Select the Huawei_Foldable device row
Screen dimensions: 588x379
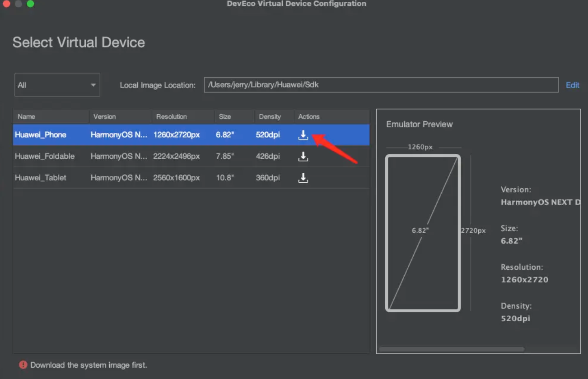click(x=191, y=157)
